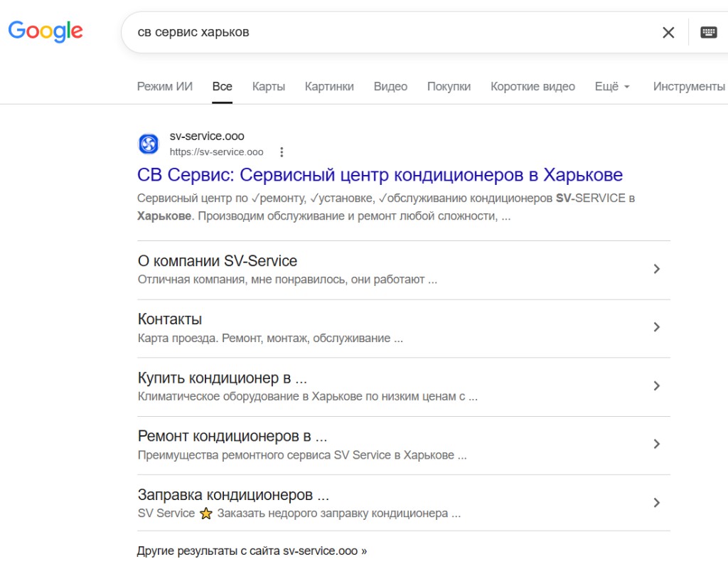Go to the Видео tab
Viewport: 728px width, 574px height.
coord(390,86)
